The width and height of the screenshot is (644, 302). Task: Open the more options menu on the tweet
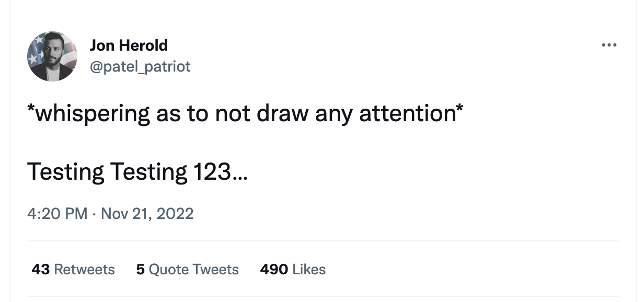click(x=609, y=44)
